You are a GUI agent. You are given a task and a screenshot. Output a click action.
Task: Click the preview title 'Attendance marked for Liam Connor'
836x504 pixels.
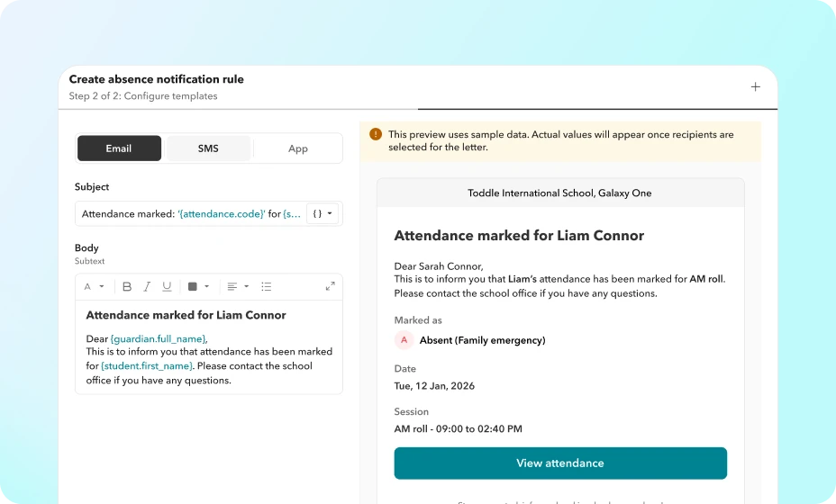pyautogui.click(x=519, y=236)
